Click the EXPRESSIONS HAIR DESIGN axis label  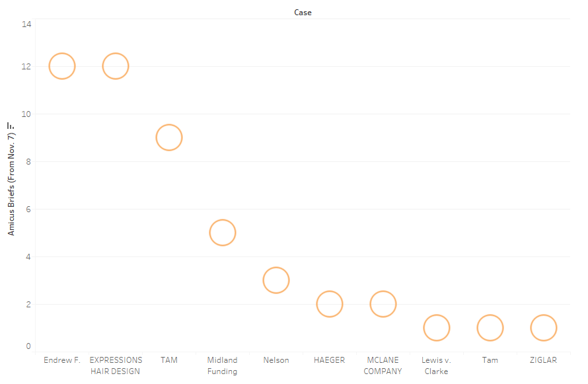[x=116, y=365]
